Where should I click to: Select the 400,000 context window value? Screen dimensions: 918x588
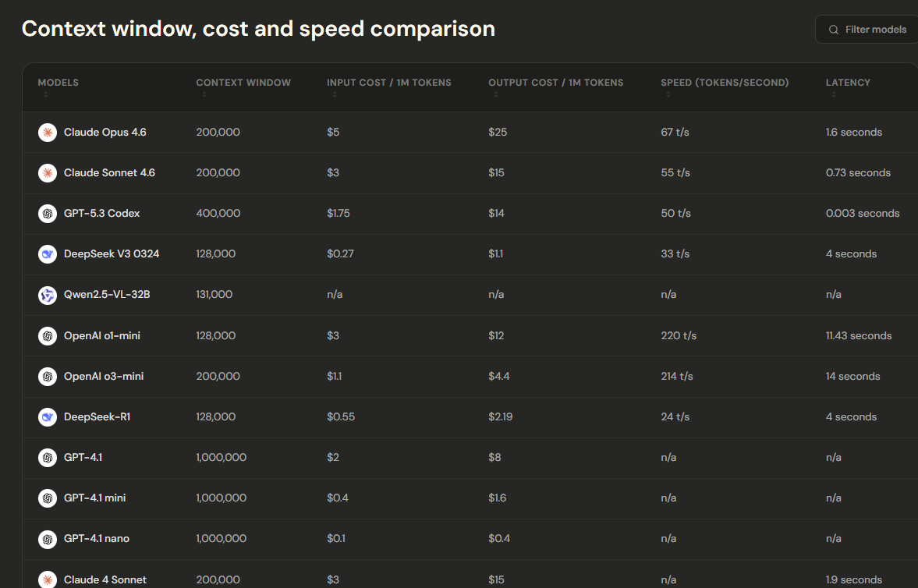tap(218, 213)
